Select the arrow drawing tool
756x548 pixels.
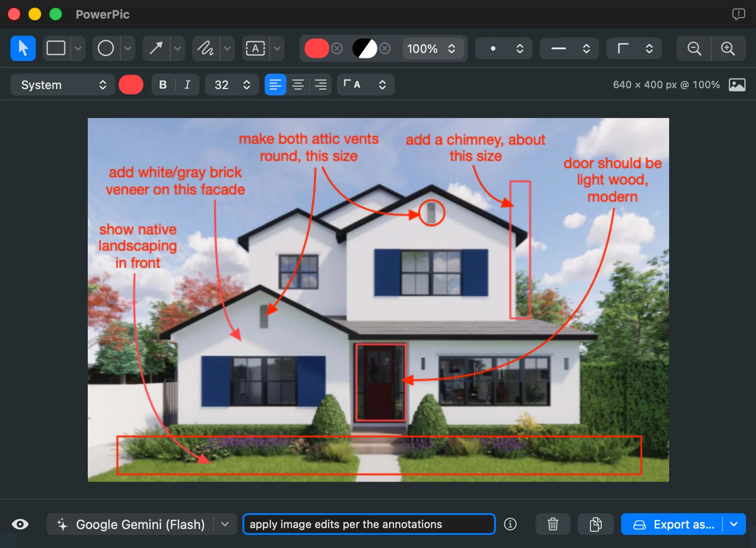[156, 48]
